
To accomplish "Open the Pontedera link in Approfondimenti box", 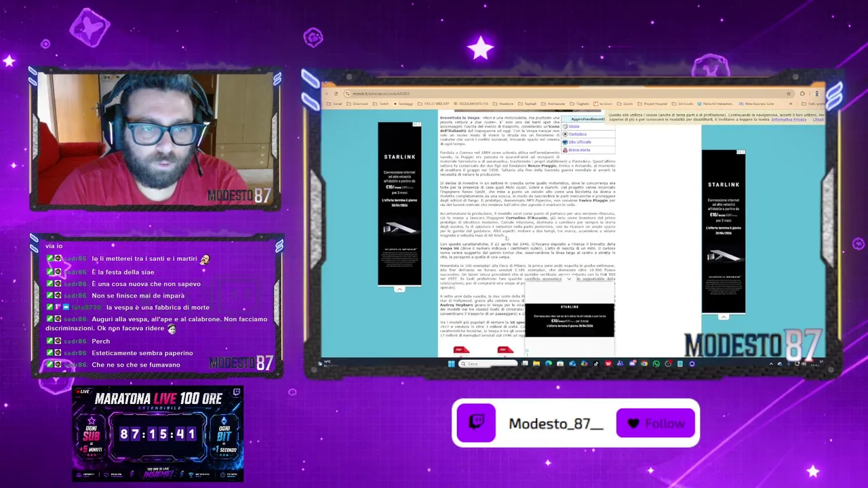I will coord(578,134).
